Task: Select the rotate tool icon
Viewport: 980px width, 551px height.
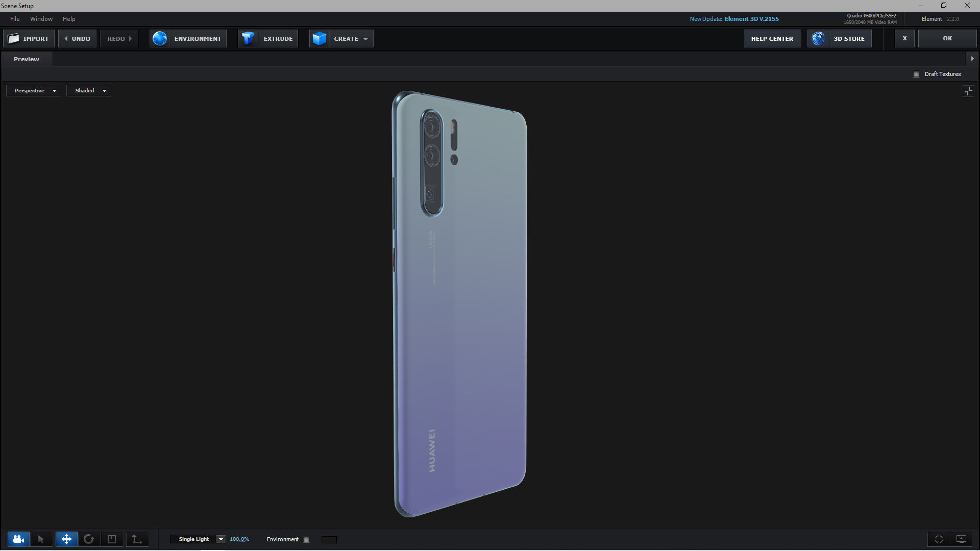Action: 89,539
